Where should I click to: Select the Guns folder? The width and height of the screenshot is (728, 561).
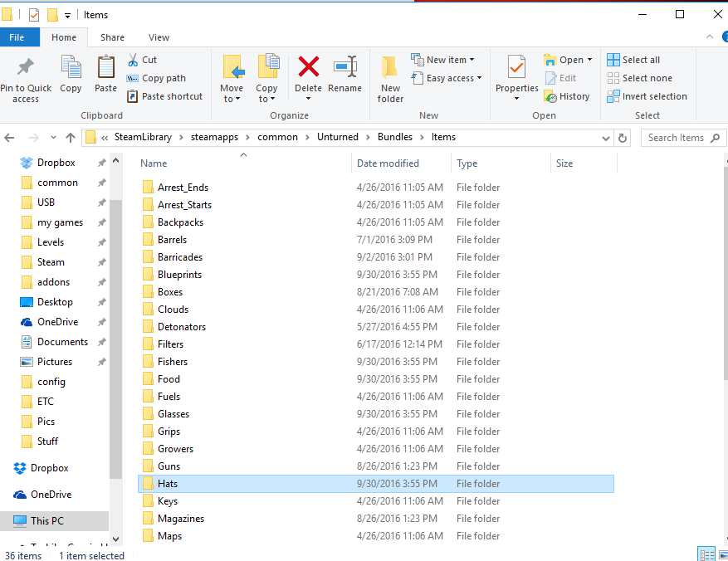376,466
